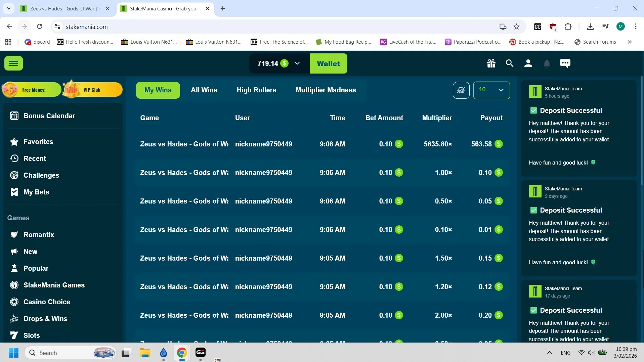Expand the 10 rows-per-page dropdown

point(491,90)
